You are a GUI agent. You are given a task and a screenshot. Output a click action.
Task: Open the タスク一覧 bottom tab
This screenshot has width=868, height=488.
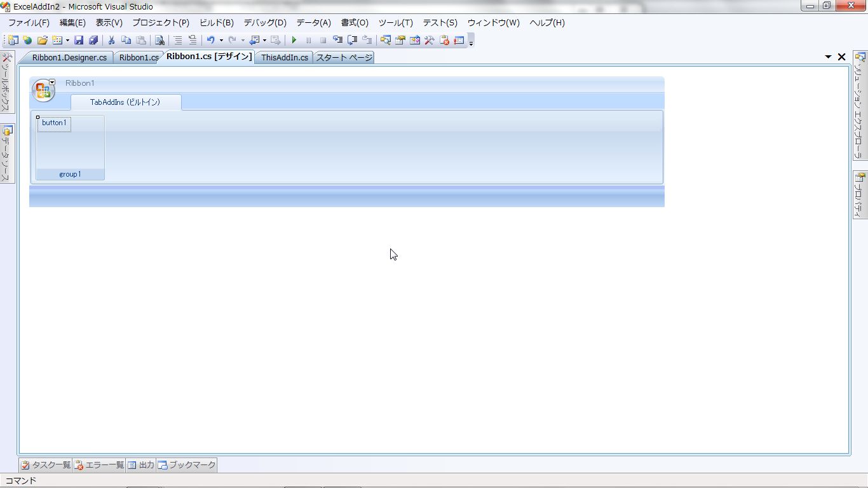pos(46,465)
